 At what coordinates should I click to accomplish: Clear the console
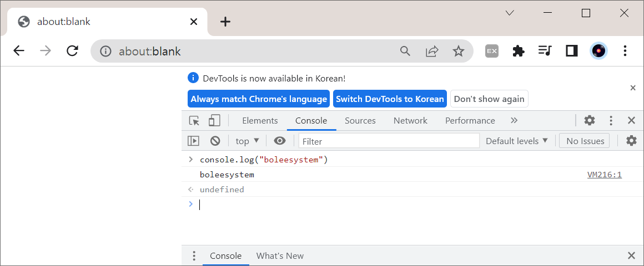coord(215,141)
